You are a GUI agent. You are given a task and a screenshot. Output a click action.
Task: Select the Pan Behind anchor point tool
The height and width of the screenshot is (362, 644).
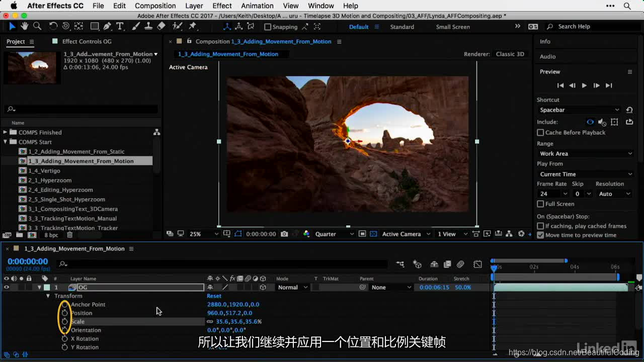[x=79, y=26]
